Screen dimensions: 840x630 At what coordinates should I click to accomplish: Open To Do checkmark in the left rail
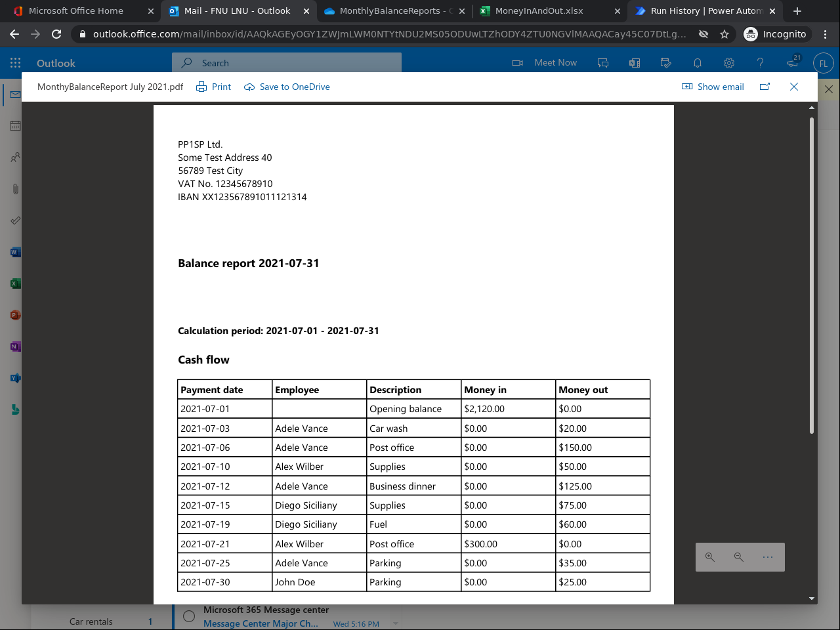tap(15, 220)
